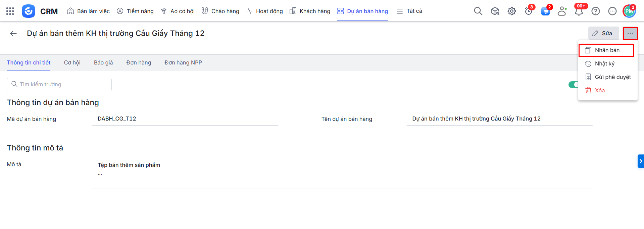Click the help question mark icon

click(595, 11)
